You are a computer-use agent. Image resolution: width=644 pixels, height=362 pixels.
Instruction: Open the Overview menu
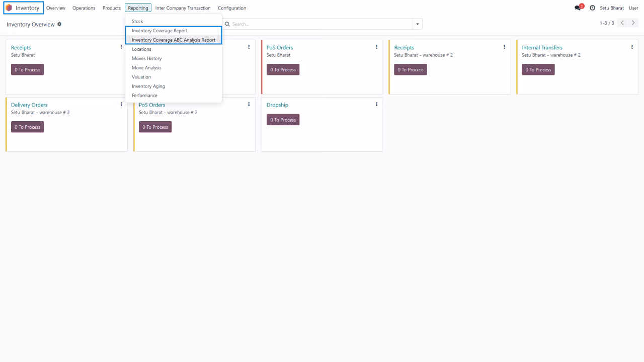[x=56, y=8]
